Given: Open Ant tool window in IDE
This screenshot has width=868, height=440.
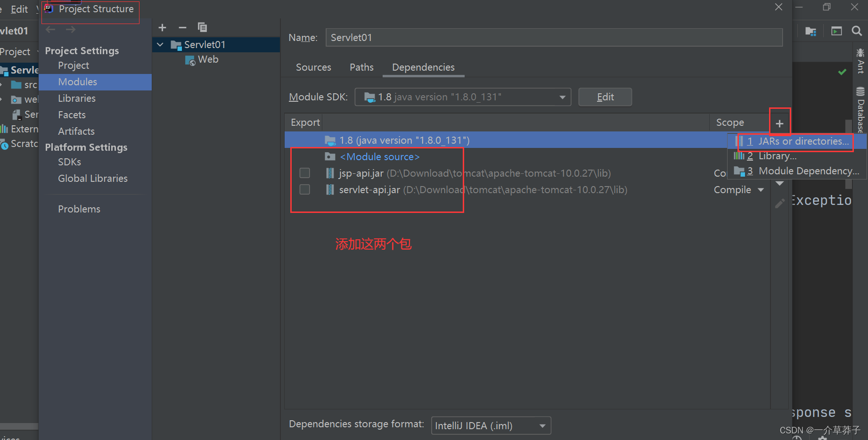Looking at the screenshot, I should pos(860,61).
